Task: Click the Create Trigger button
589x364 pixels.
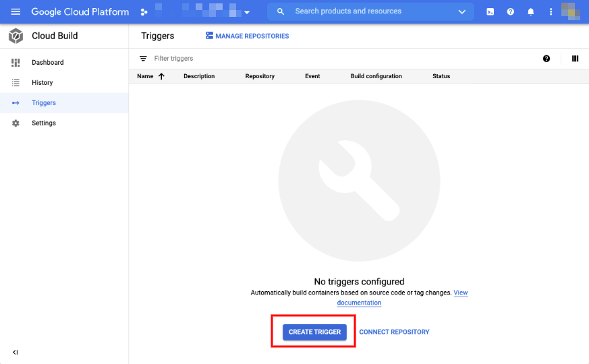Action: click(x=314, y=332)
